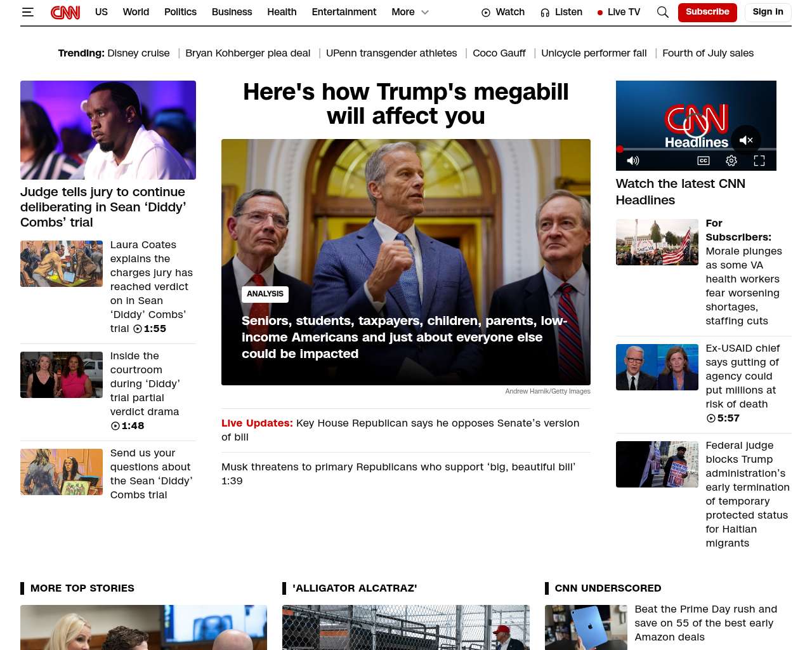Image resolution: width=812 pixels, height=650 pixels.
Task: Open the search magnifier icon
Action: tap(663, 12)
